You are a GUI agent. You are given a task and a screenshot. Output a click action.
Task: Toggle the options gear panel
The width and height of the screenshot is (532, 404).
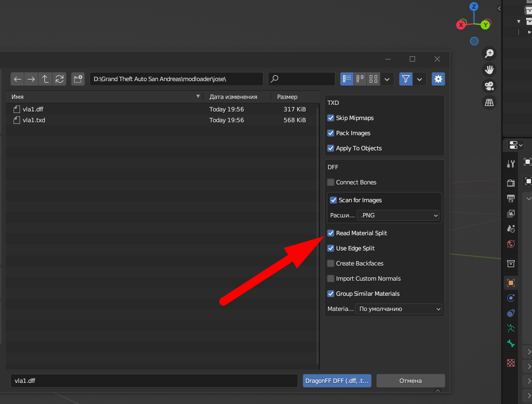pos(438,79)
